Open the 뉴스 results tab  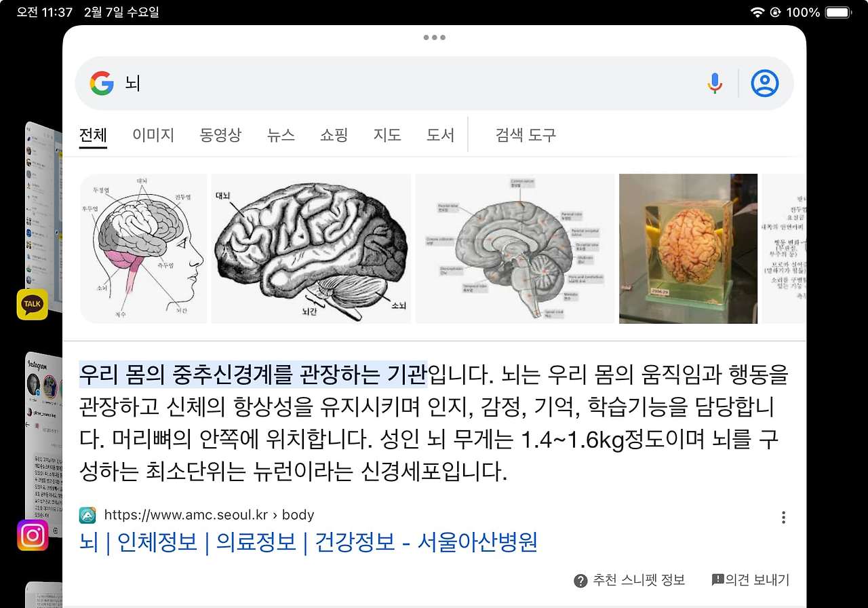[x=281, y=134]
